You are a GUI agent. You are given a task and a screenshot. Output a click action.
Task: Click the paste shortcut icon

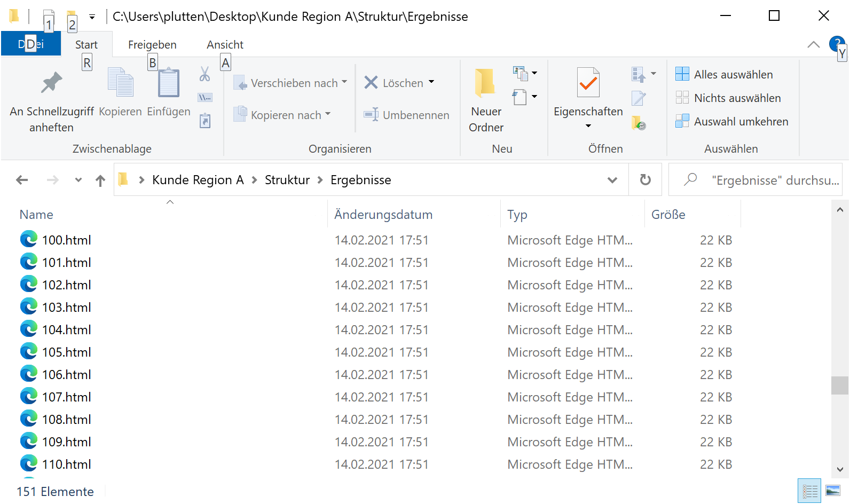pos(205,120)
